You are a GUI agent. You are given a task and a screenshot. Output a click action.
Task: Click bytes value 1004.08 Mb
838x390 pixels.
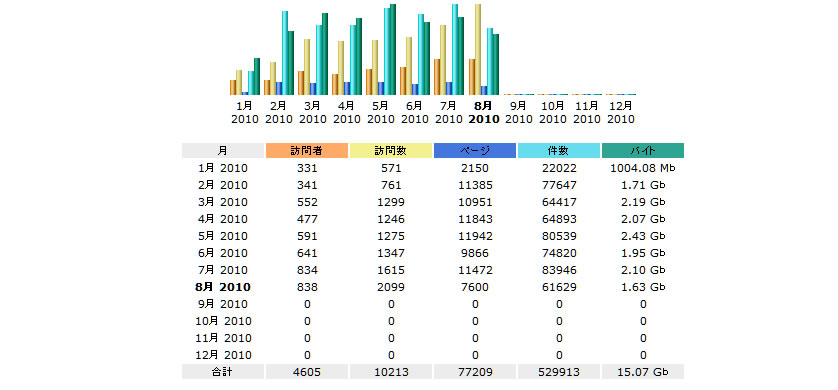coord(643,168)
